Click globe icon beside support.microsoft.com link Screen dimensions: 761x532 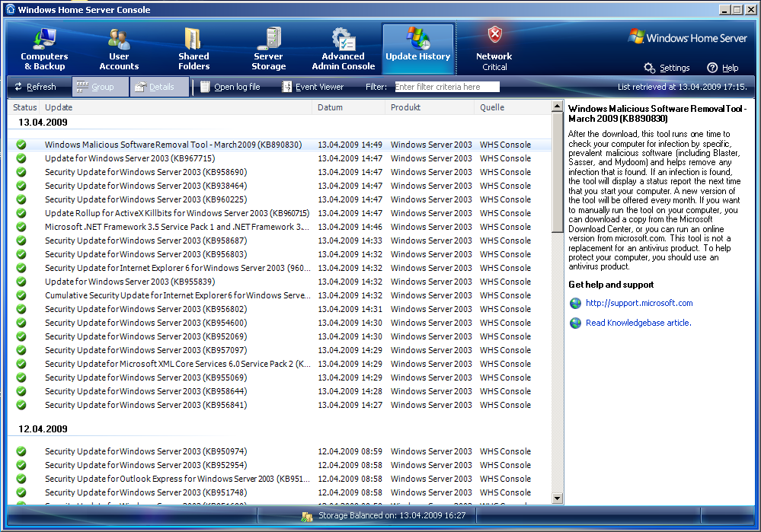tap(576, 304)
